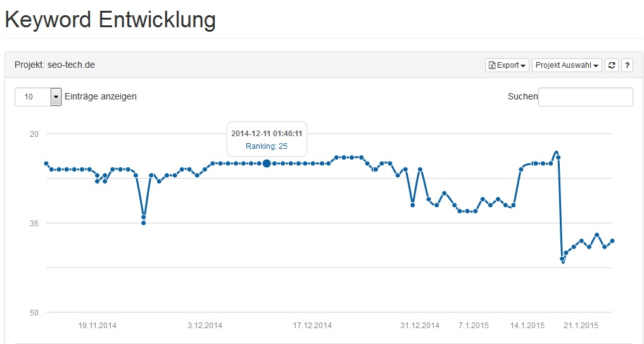Click the 7.1.2015 date axis label
Image resolution: width=644 pixels, height=344 pixels.
(x=474, y=326)
